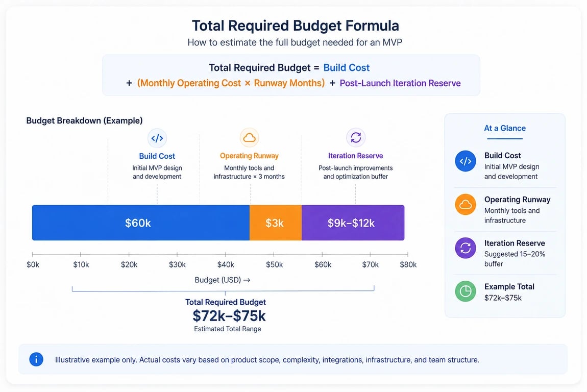This screenshot has height=392, width=587.
Task: Click the "$20k" axis label
Action: pos(129,265)
